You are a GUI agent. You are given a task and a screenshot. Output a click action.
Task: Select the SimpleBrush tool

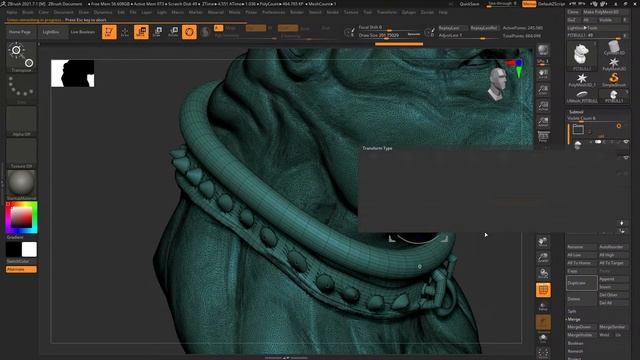(613, 80)
